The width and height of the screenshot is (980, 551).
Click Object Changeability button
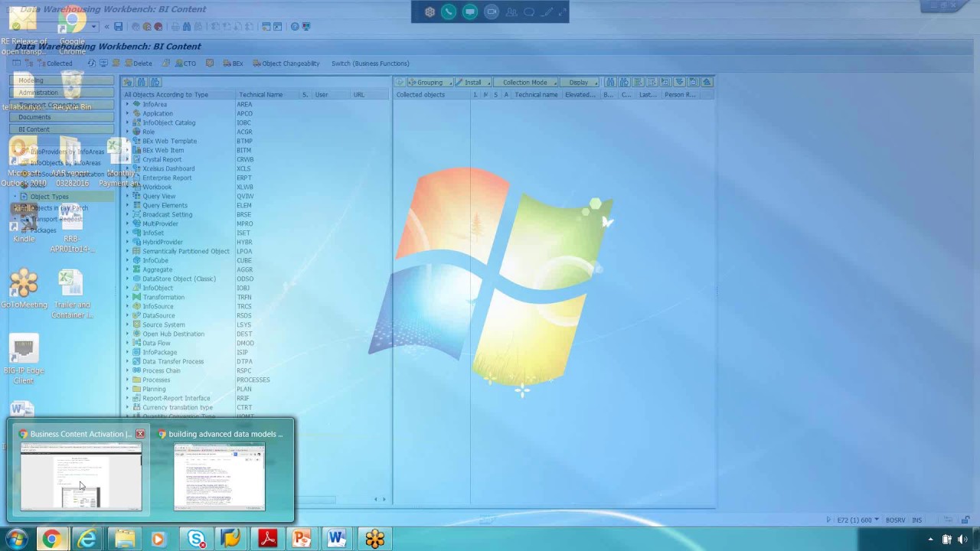pyautogui.click(x=286, y=64)
